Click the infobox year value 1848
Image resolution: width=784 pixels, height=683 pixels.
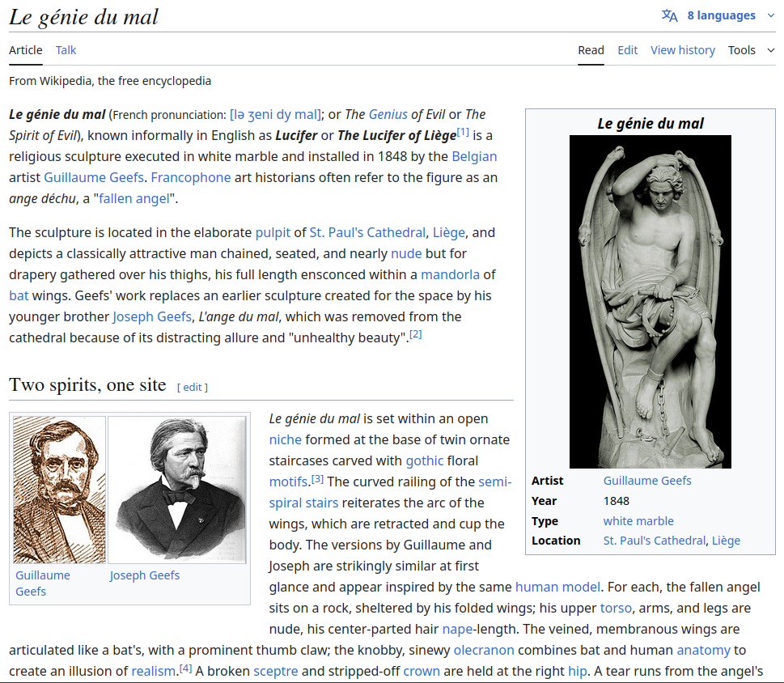(616, 501)
